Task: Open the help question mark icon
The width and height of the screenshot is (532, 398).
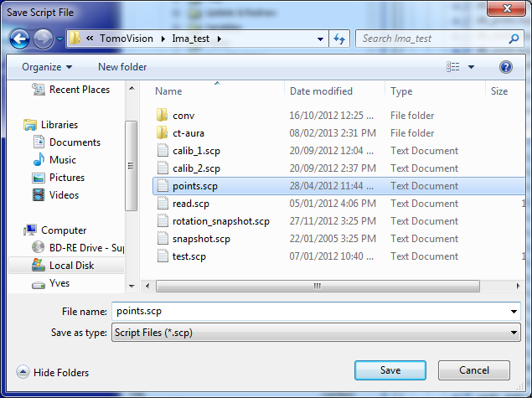Action: coord(505,67)
